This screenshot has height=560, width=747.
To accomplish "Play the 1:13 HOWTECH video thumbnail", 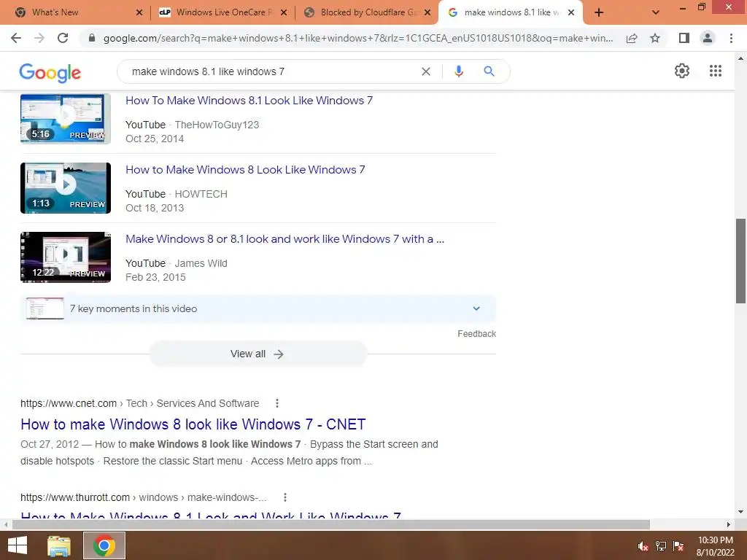I will 66,188.
